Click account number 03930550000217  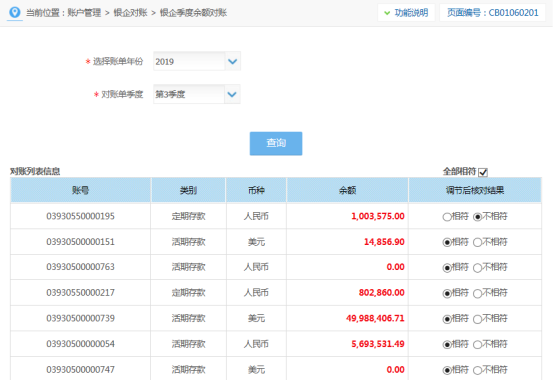(81, 293)
